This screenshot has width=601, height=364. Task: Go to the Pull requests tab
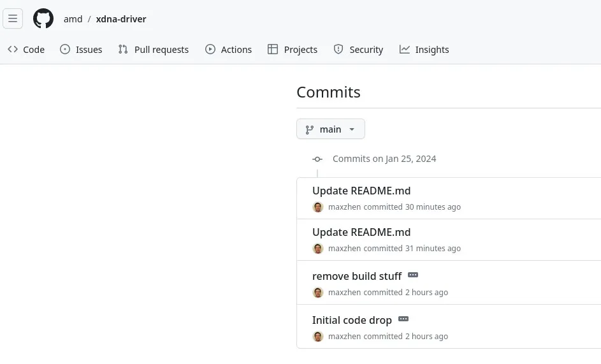[x=154, y=50]
